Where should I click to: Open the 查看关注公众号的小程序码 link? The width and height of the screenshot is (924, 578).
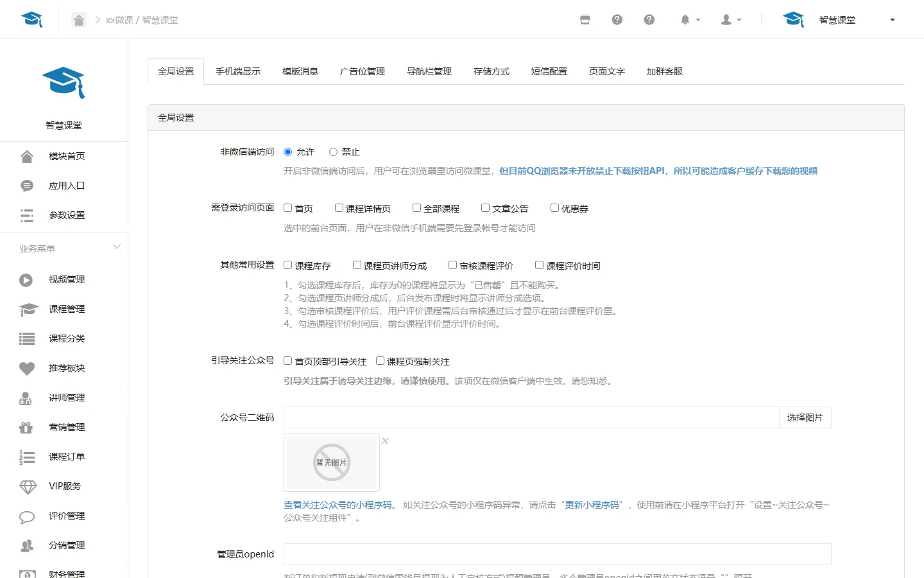click(x=338, y=505)
